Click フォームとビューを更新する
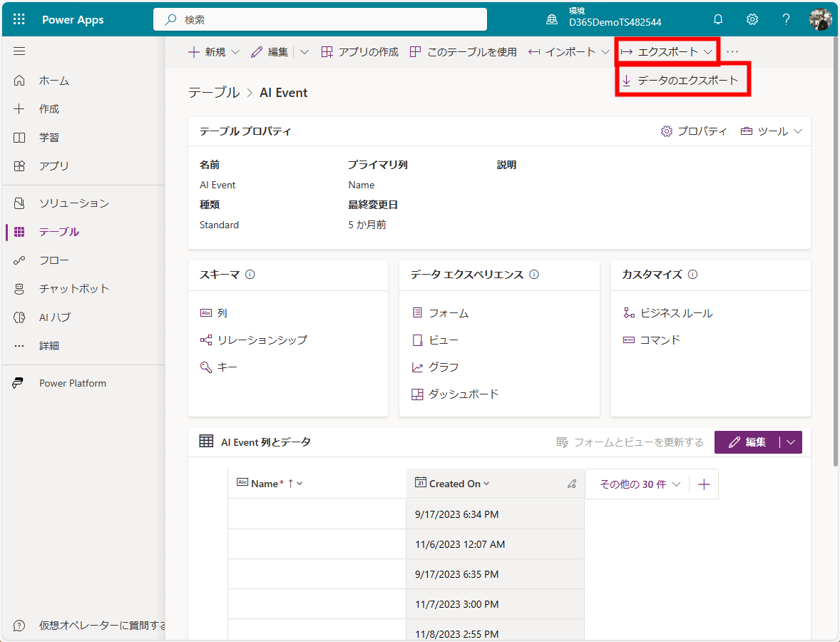 point(630,442)
